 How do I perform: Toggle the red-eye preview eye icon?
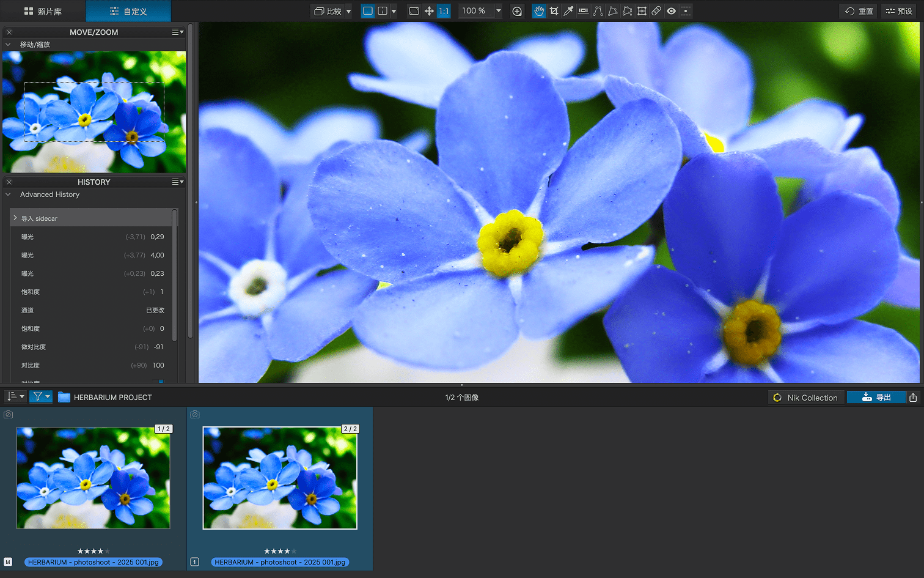tap(671, 11)
